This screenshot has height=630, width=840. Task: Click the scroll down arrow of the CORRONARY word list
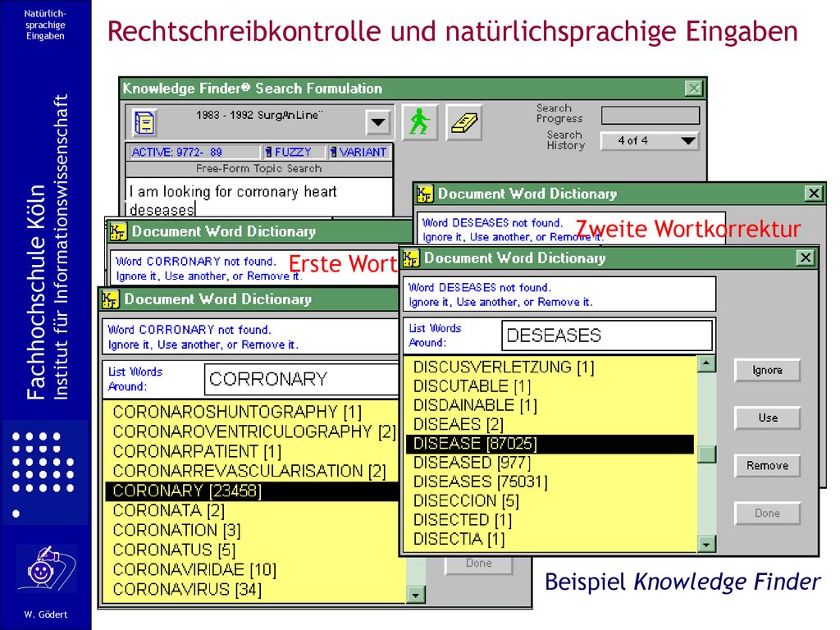(416, 594)
